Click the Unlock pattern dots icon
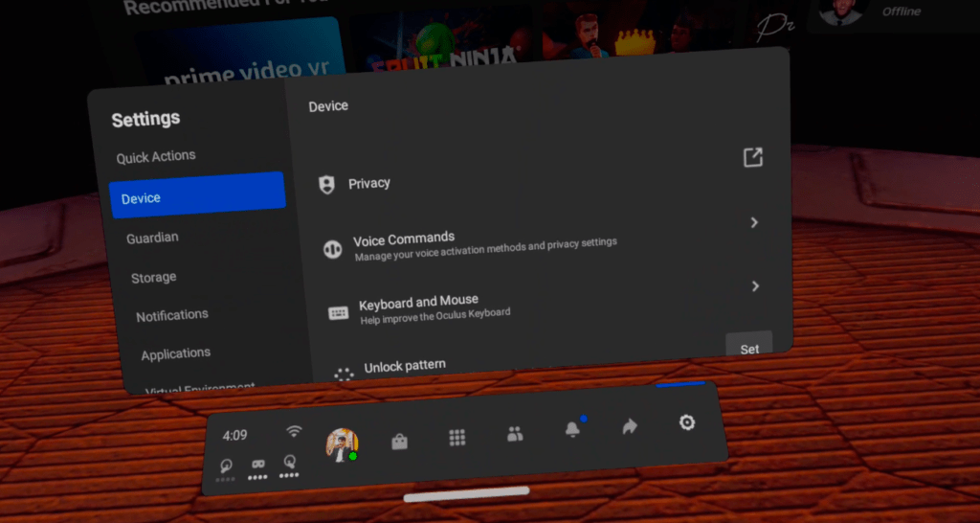 point(344,375)
